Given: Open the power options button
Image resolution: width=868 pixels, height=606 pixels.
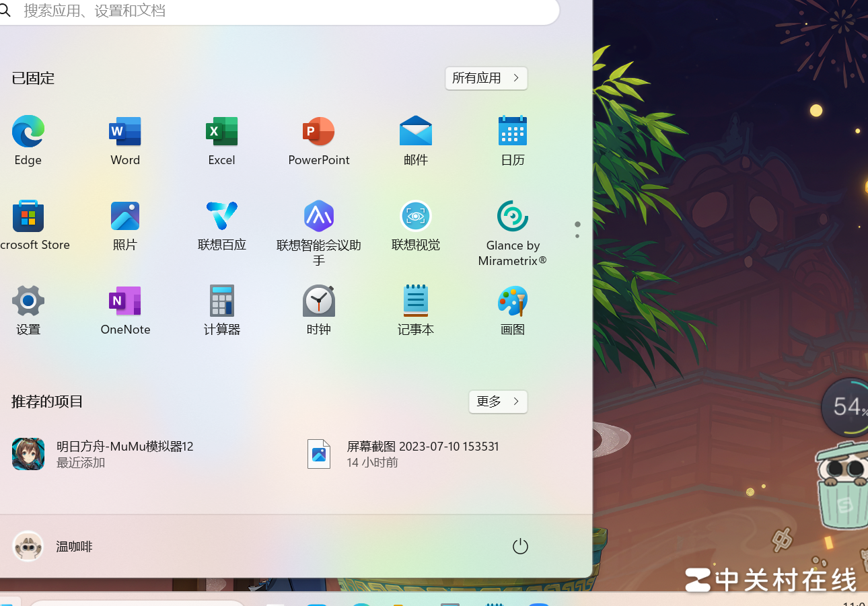Looking at the screenshot, I should (x=520, y=546).
